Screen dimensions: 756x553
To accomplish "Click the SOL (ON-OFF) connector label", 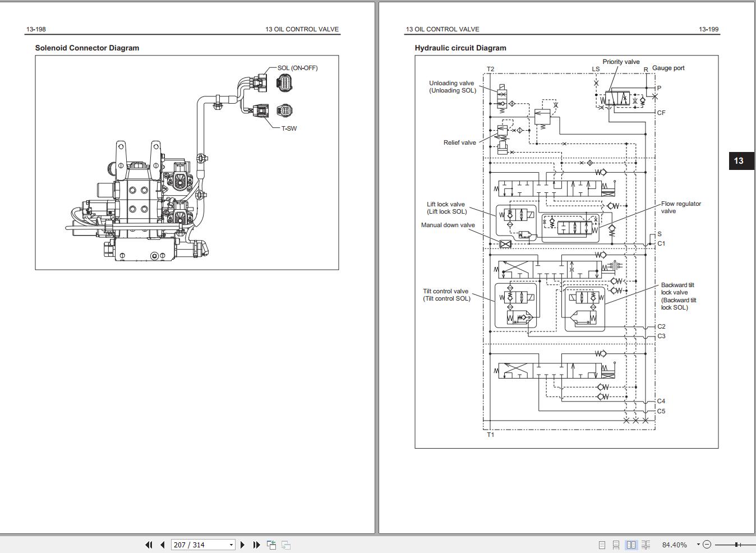I will 297,68.
